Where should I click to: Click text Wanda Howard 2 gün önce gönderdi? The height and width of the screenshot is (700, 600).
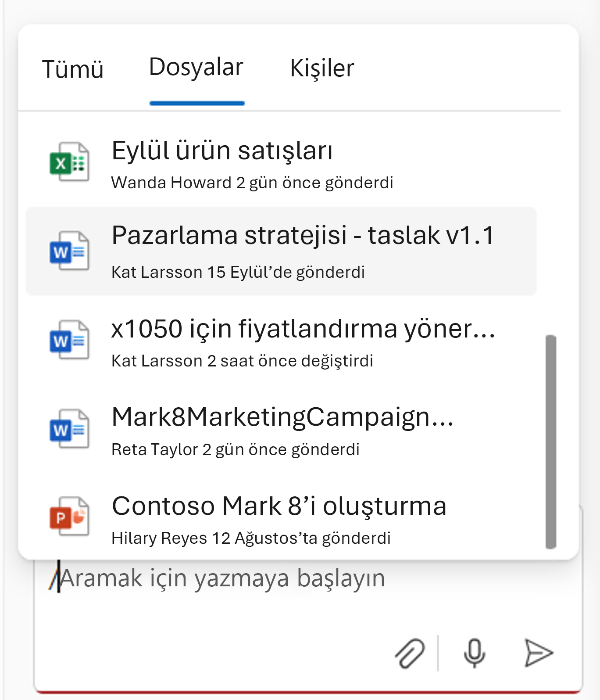[x=252, y=183]
